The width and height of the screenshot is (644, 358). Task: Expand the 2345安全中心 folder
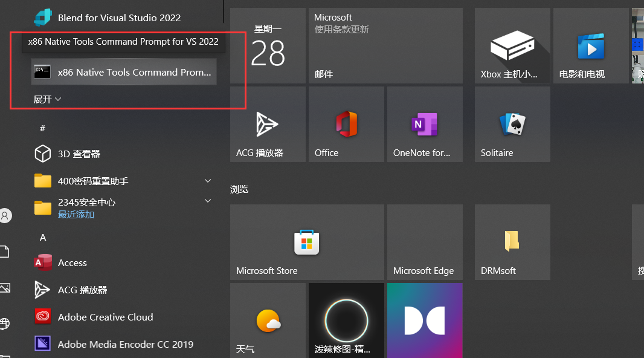coord(208,201)
